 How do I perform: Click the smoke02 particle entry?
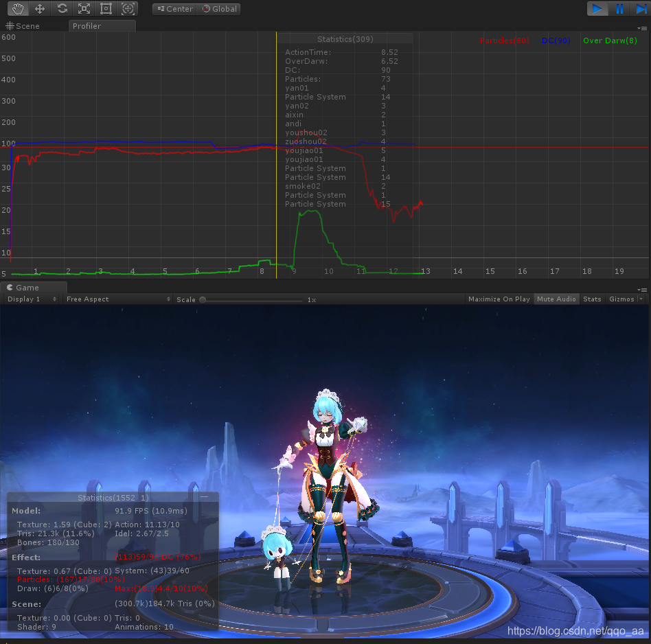(x=336, y=186)
